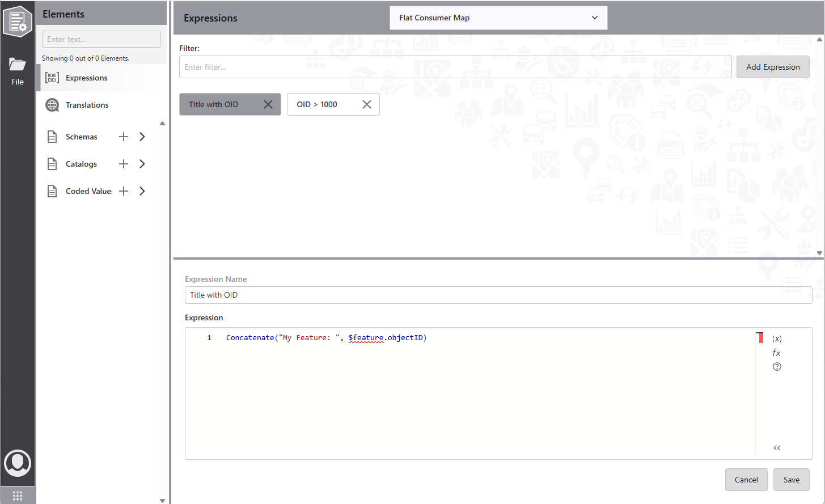Open the fx functions panel in expression editor
The height and width of the screenshot is (504, 825).
coord(776,352)
